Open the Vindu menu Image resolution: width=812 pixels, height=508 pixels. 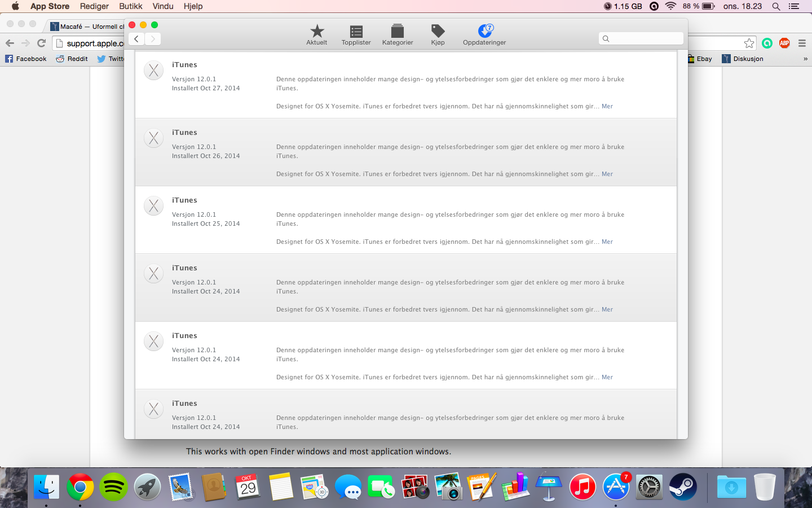coord(163,6)
